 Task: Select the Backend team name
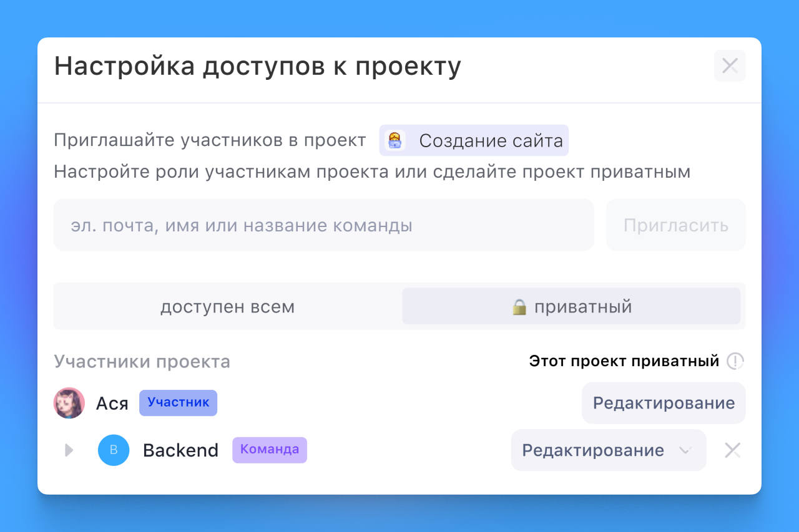pos(180,450)
